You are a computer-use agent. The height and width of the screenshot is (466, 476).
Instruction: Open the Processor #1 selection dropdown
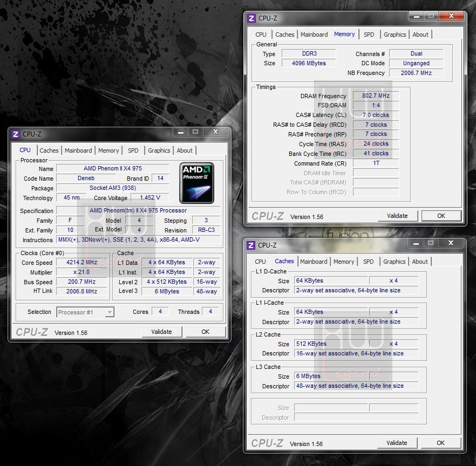[x=110, y=312]
